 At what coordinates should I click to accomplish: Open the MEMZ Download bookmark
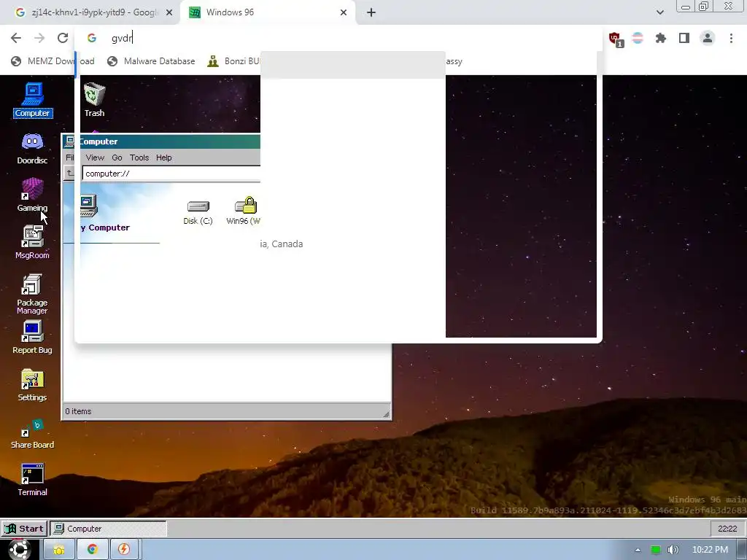(53, 61)
